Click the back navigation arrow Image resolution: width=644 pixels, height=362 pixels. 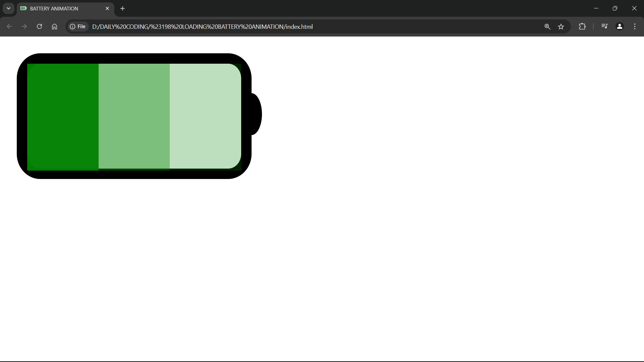pyautogui.click(x=9, y=26)
